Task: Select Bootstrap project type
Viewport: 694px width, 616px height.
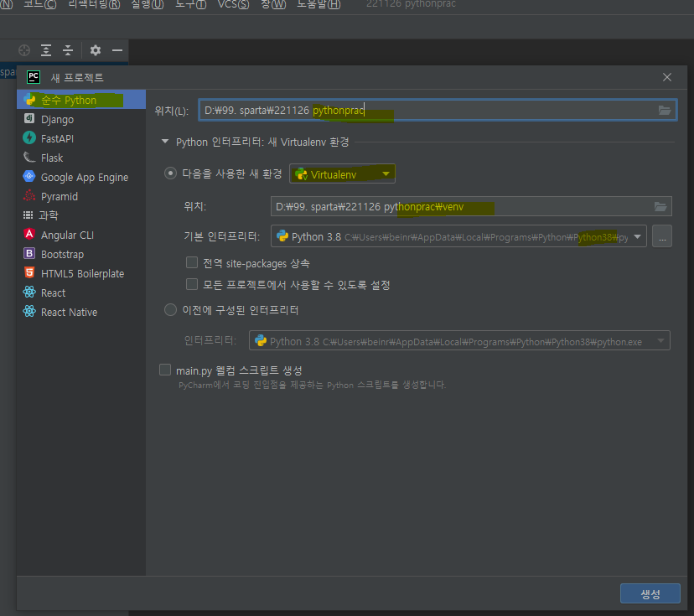Action: click(81, 254)
